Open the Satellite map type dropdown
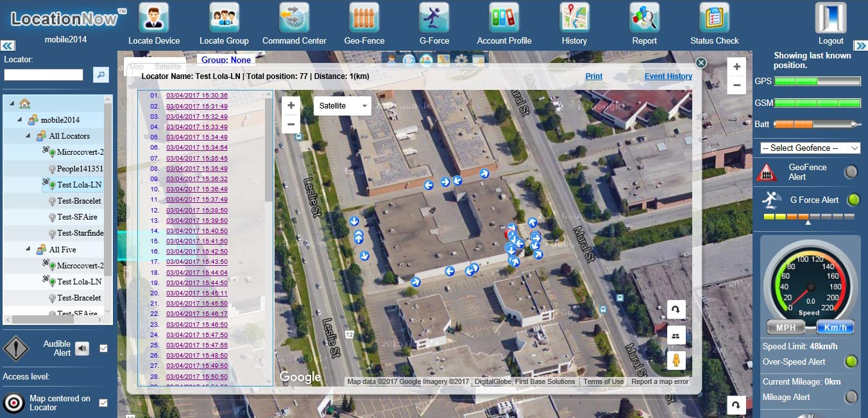 [x=342, y=106]
